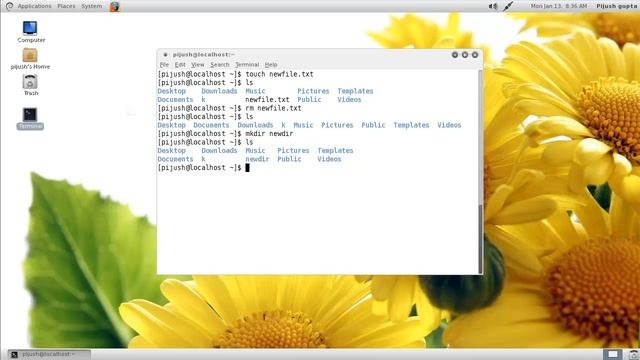Viewport: 640px width, 360px height.
Task: Launch Firefox from the top panel
Action: 115,6
